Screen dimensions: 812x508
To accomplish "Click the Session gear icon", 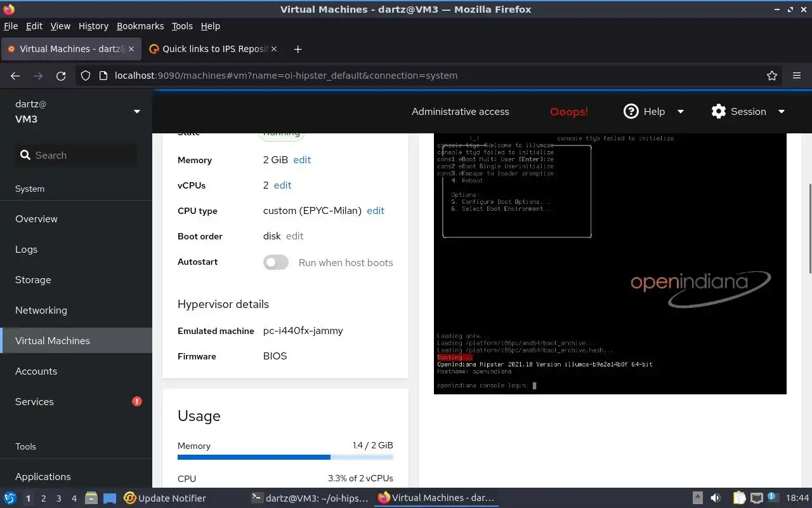I will [x=718, y=111].
